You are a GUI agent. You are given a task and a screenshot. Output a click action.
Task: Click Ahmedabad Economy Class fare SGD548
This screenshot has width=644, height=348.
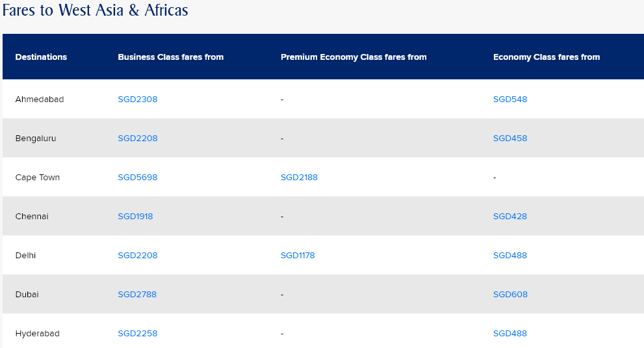(x=510, y=100)
